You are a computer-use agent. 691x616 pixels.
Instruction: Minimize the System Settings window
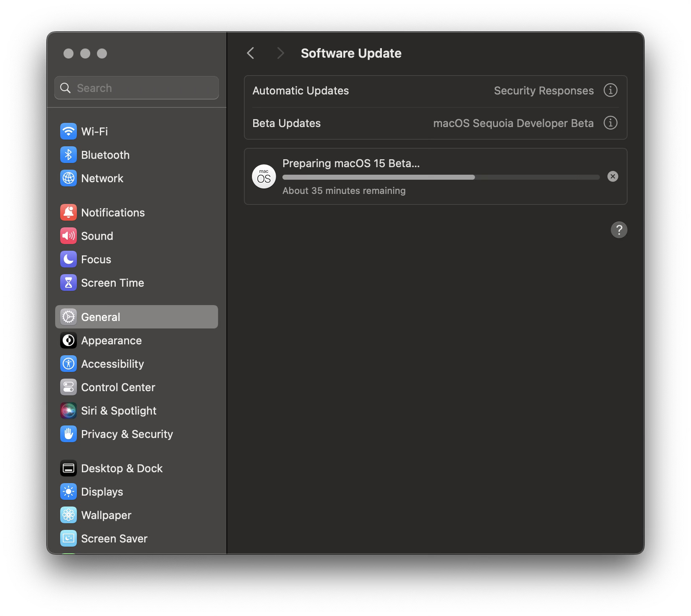click(x=85, y=53)
